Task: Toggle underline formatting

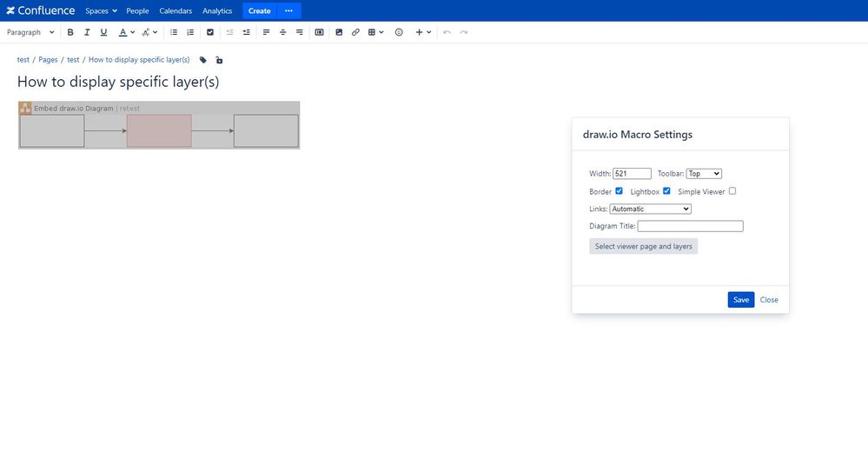Action: (103, 32)
